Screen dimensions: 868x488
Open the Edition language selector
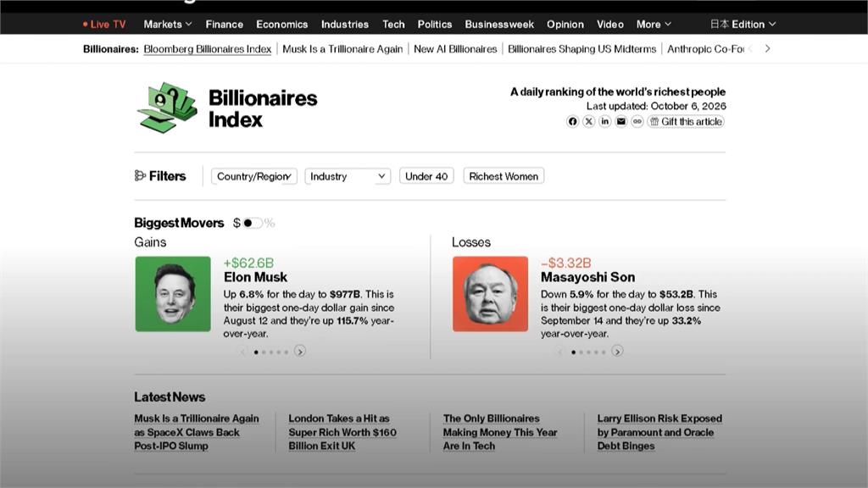tap(743, 25)
